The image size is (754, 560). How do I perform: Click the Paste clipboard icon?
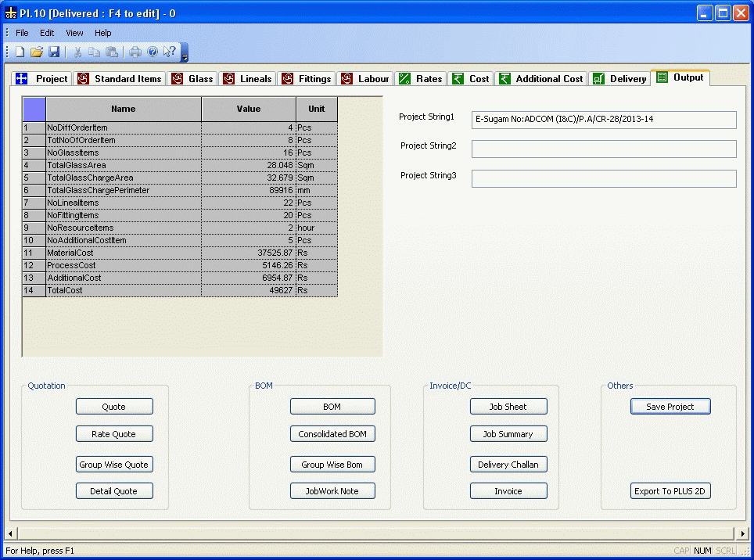tap(112, 52)
